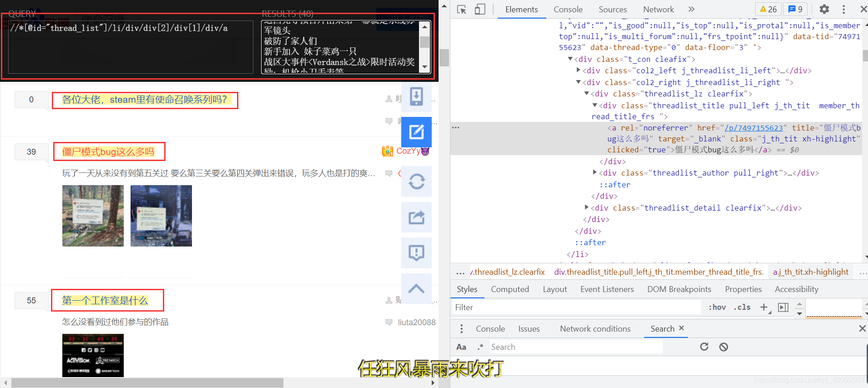Activate the inspect element picker icon
The width and height of the screenshot is (868, 388).
pyautogui.click(x=462, y=10)
